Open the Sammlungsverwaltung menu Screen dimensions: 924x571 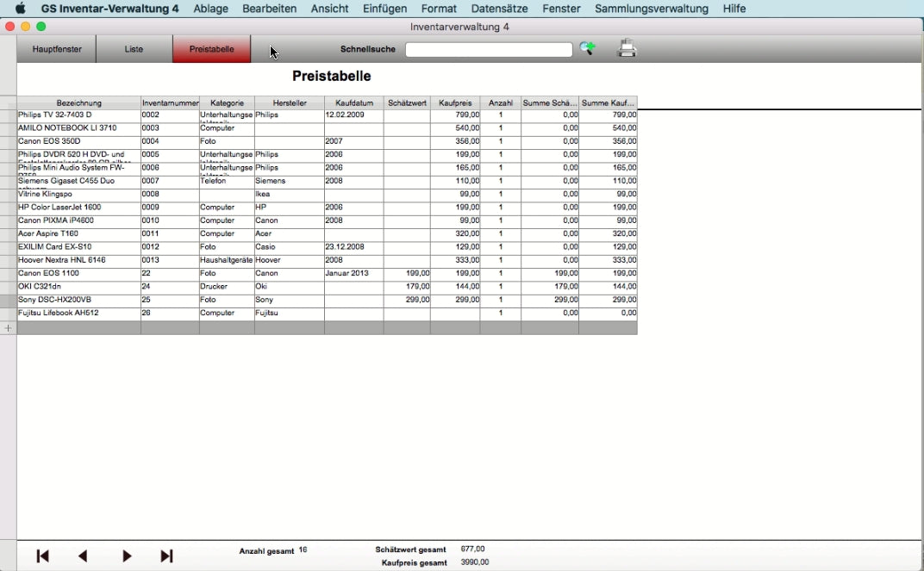click(x=651, y=9)
